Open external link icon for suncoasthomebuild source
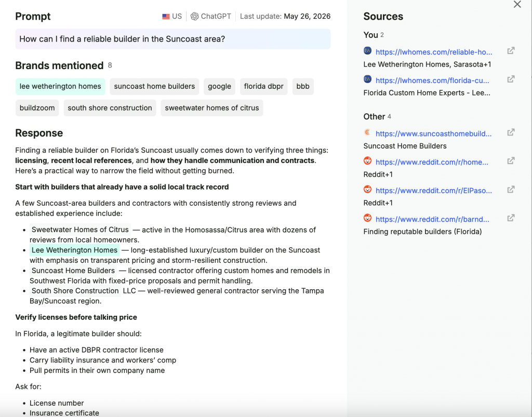Screen dimensions: 532x417 coord(511,132)
